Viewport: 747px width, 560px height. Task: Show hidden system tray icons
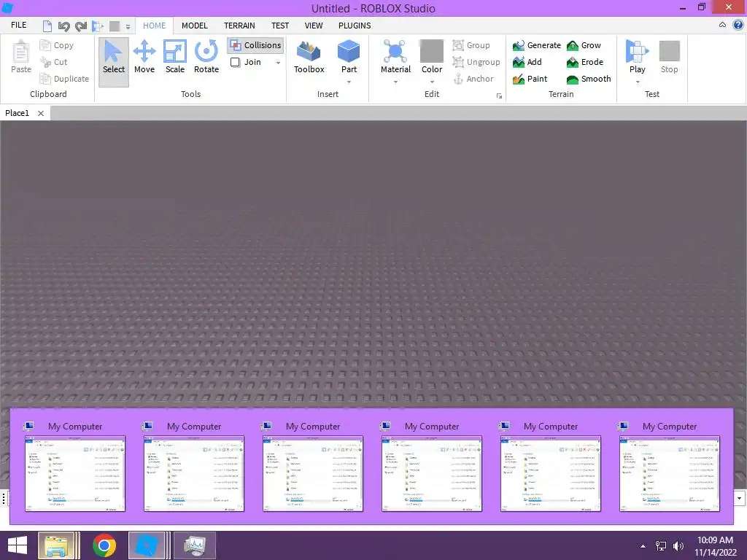pos(643,546)
